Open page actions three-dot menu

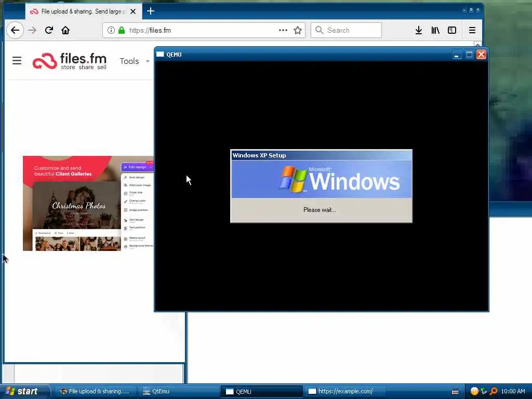pos(283,30)
